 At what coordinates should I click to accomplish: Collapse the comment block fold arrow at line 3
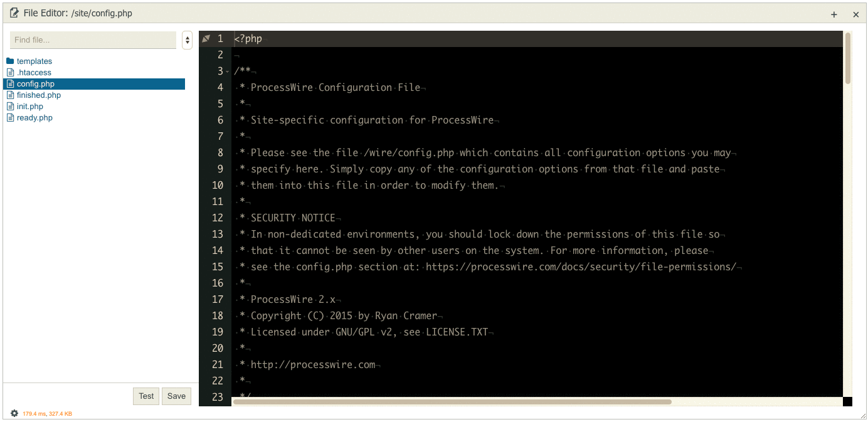click(x=227, y=71)
